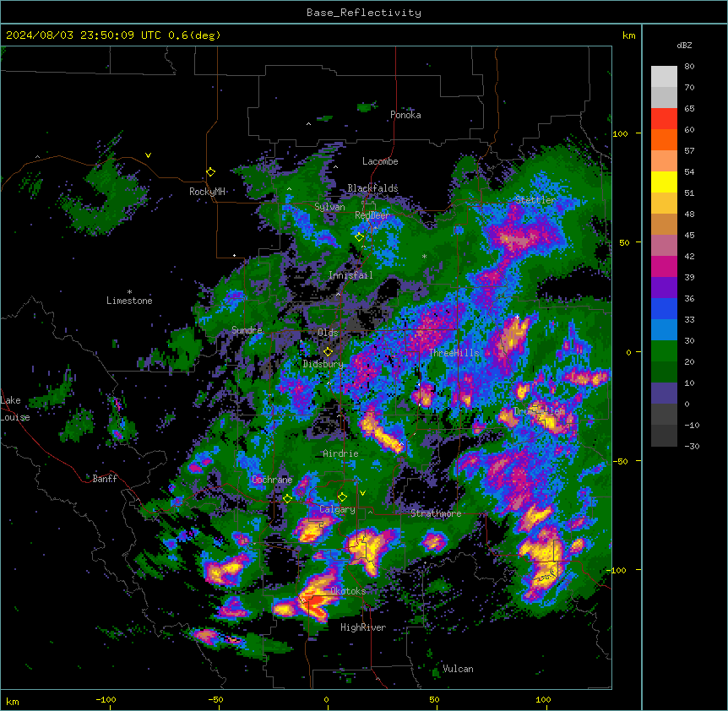Screen dimensions: 728x711
Task: Click the Sundre city label
Action: pos(247,330)
